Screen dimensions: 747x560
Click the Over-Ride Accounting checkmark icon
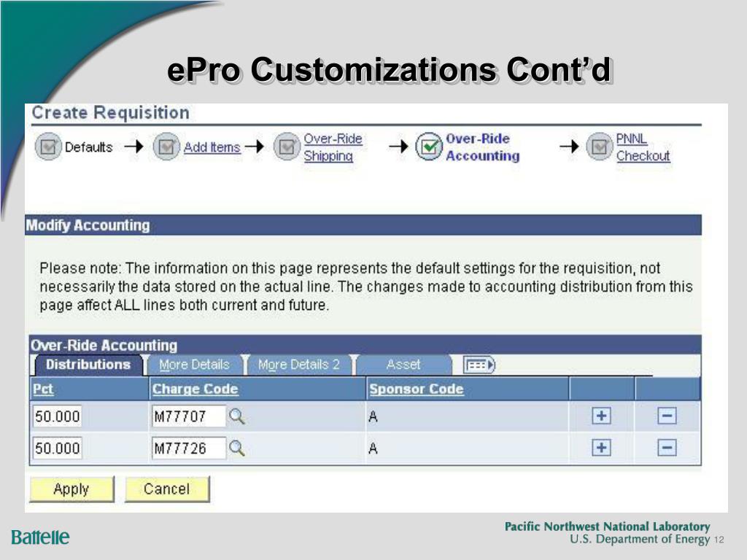(x=429, y=147)
